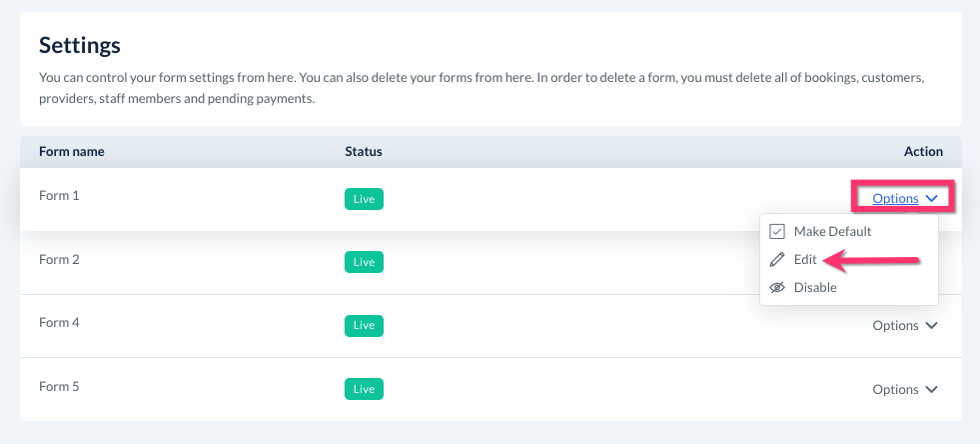The width and height of the screenshot is (980, 444).
Task: Open Options text for Form 4
Action: tap(895, 326)
